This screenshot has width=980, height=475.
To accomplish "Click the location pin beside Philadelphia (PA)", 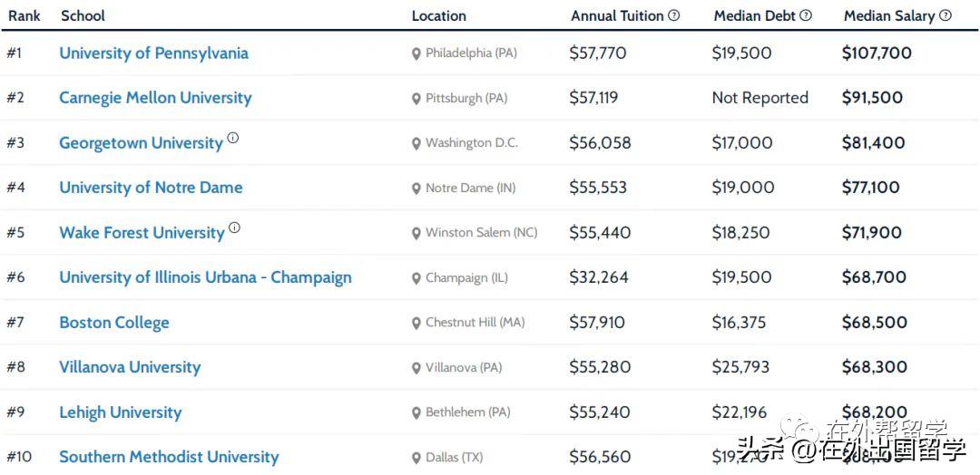I will coord(416,54).
